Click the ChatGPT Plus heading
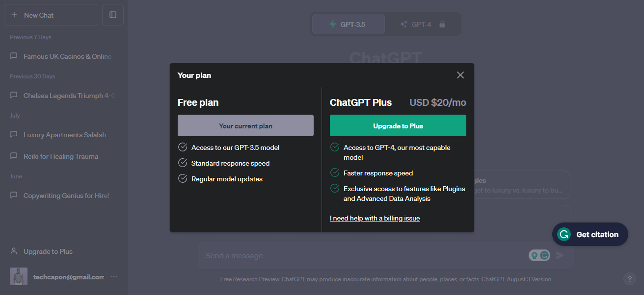Image resolution: width=644 pixels, height=295 pixels. 361,102
